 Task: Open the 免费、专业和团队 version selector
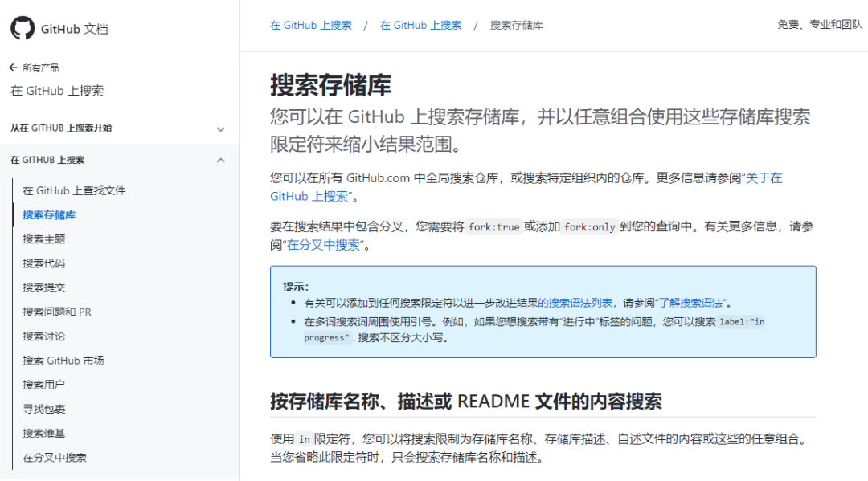click(819, 24)
